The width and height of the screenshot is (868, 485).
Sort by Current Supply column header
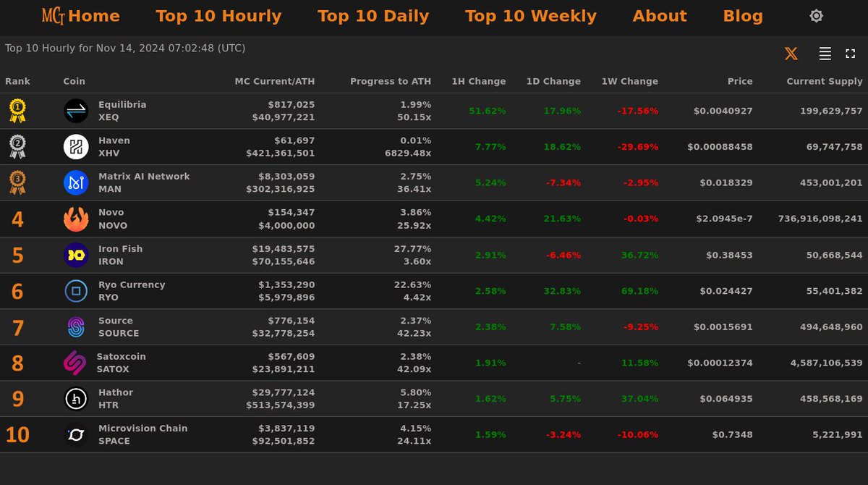click(825, 81)
